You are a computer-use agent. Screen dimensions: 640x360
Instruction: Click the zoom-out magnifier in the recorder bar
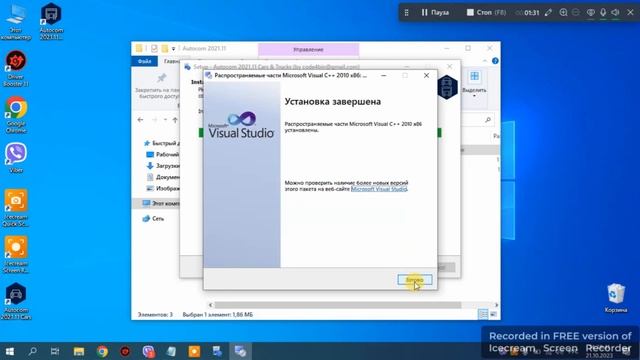[576, 13]
